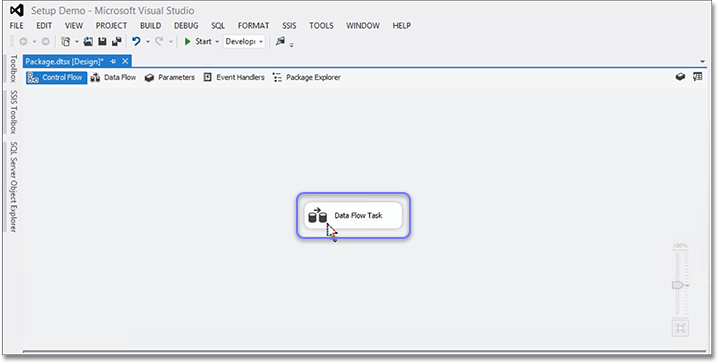
Task: Close the Package.dtsx document tab
Action: point(125,61)
